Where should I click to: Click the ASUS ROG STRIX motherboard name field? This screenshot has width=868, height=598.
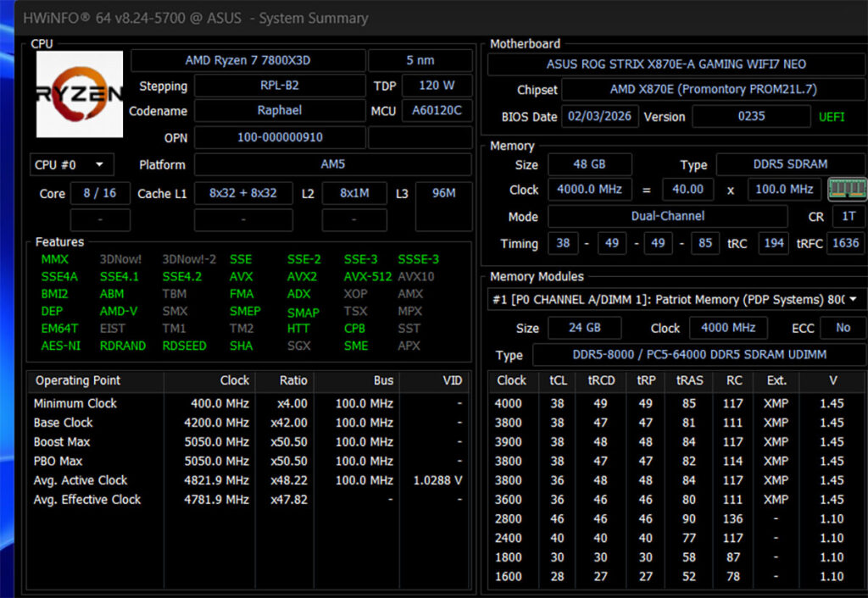[x=676, y=64]
